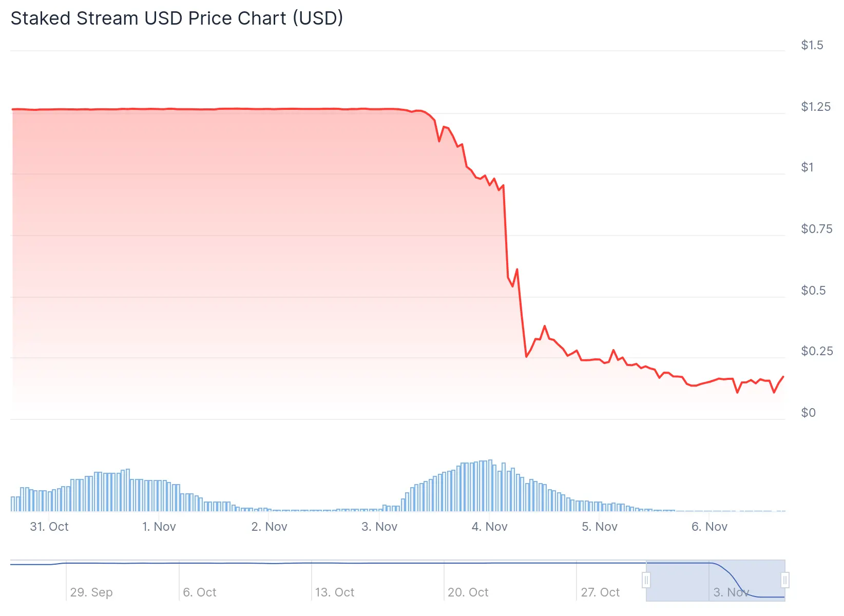The height and width of the screenshot is (616, 844).
Task: Click the '1. Nov' x-axis label
Action: click(159, 527)
